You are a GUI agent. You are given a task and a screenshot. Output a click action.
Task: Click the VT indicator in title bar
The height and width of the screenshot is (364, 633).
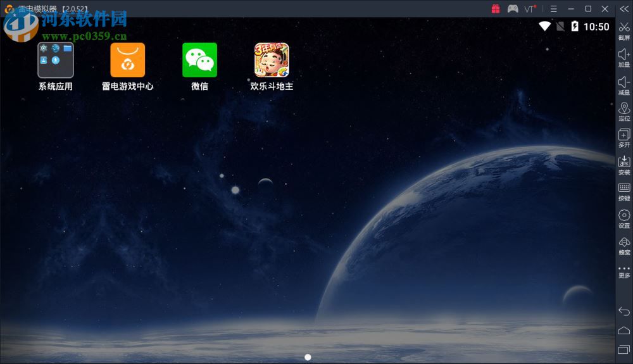click(x=530, y=9)
